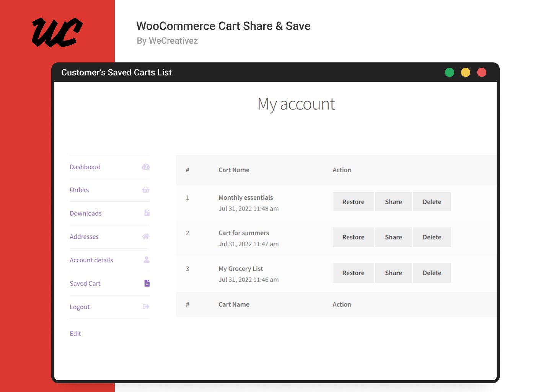This screenshot has width=551, height=392.
Task: Restore the Cart for summers
Action: (353, 237)
